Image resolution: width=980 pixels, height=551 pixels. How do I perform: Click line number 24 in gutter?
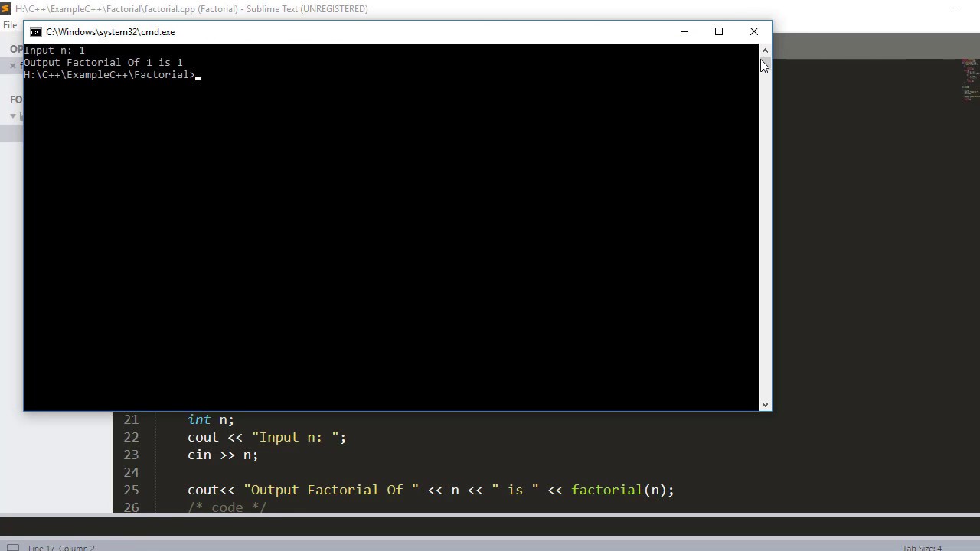131,472
